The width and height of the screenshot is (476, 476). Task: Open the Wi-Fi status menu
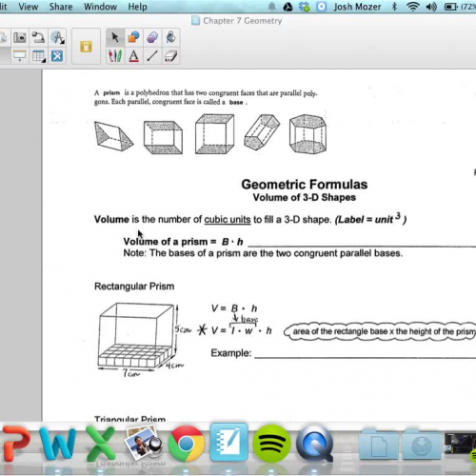tap(413, 7)
